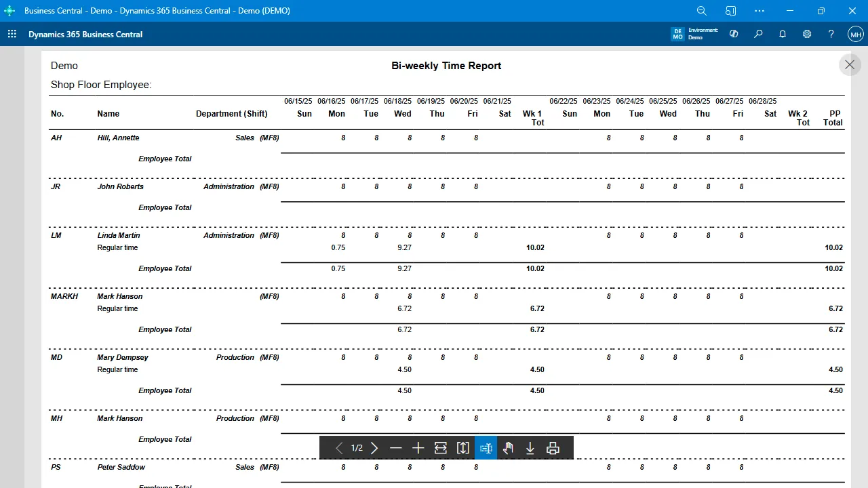The image size is (868, 488).
Task: Open the MH user account menu
Action: [856, 34]
